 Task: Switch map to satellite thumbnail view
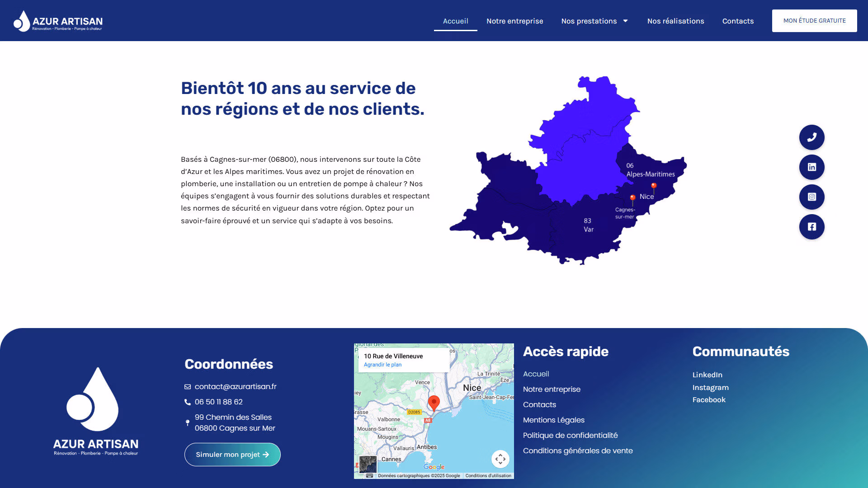(x=368, y=464)
